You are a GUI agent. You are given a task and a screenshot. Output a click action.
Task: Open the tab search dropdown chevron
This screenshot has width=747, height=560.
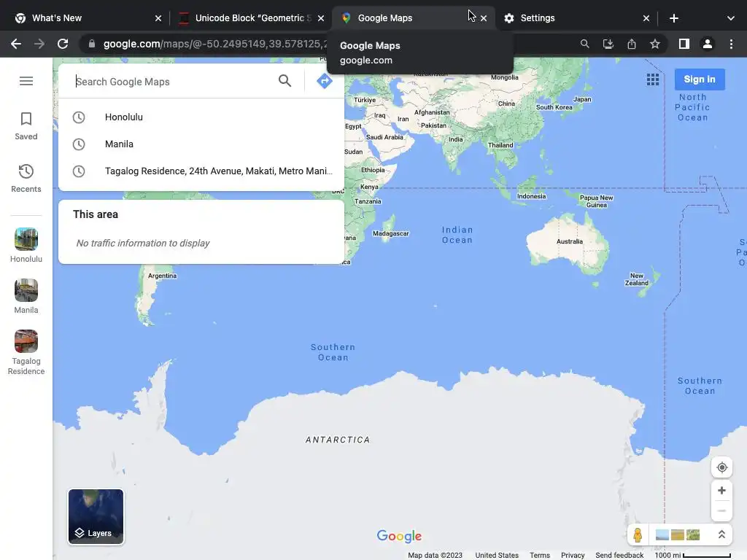(731, 18)
